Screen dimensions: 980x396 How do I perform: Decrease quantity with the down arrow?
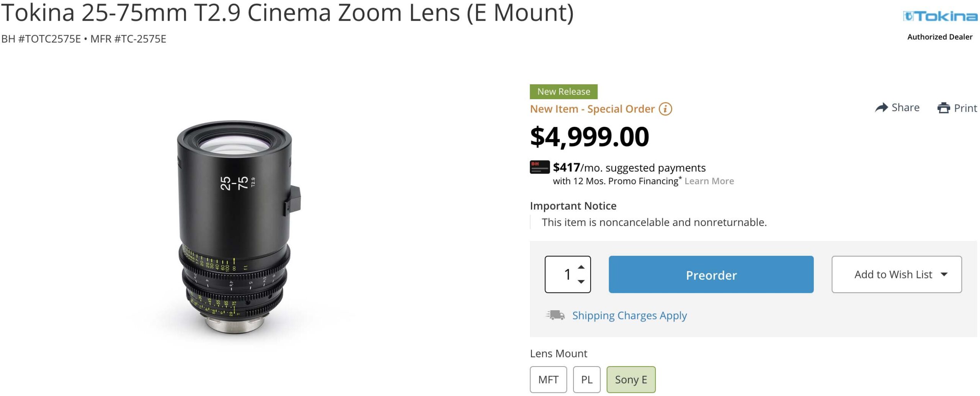pyautogui.click(x=581, y=282)
